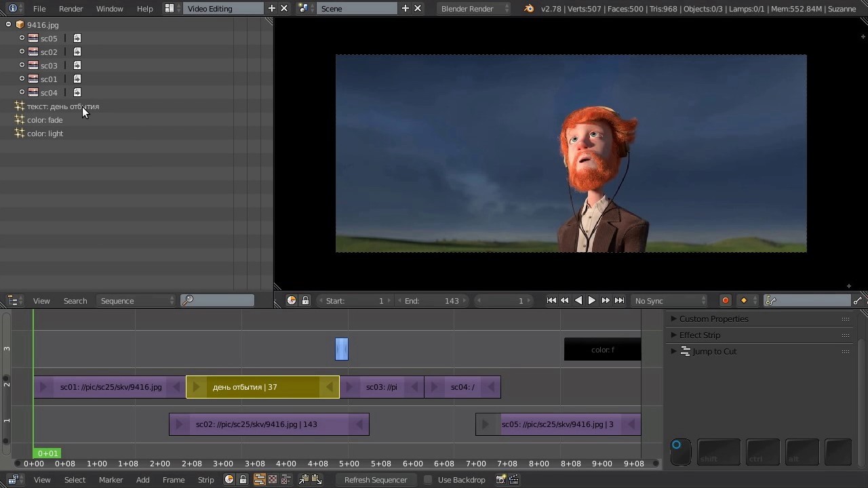Image resolution: width=868 pixels, height=488 pixels.
Task: Render OpenGL still camera icon
Action: point(500,480)
